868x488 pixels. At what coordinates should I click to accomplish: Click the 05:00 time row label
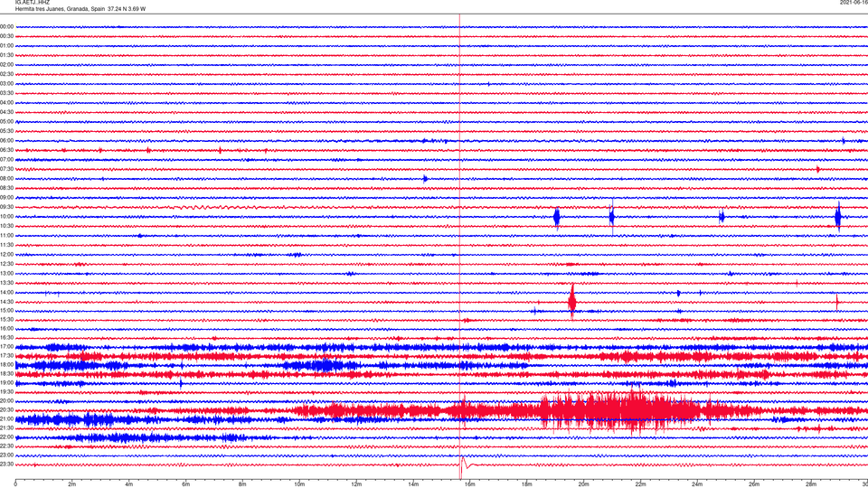point(6,121)
